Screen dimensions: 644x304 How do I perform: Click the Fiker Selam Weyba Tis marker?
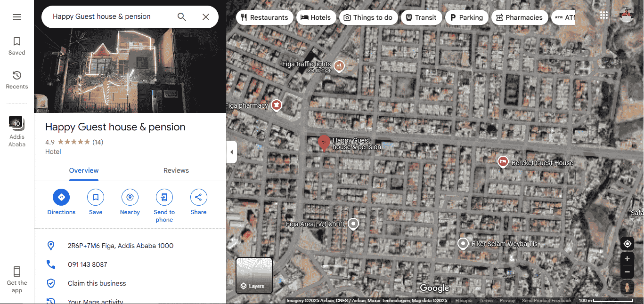coord(463,244)
